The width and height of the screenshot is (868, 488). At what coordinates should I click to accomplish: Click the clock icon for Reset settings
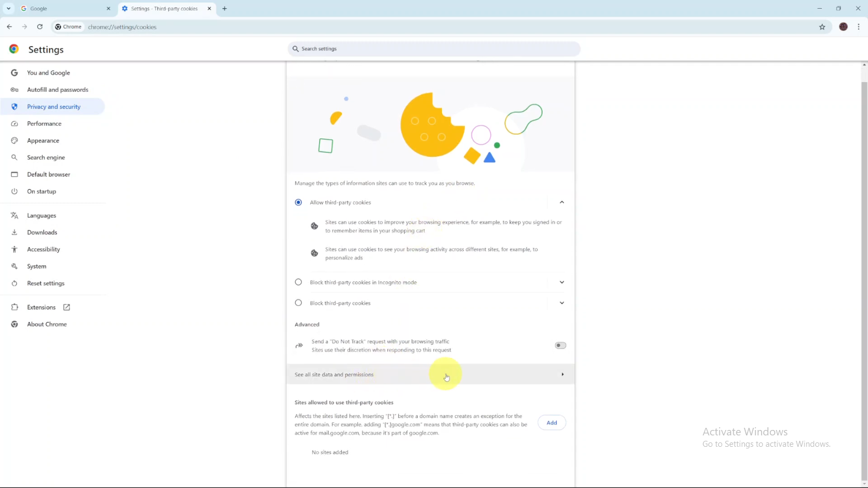click(15, 283)
